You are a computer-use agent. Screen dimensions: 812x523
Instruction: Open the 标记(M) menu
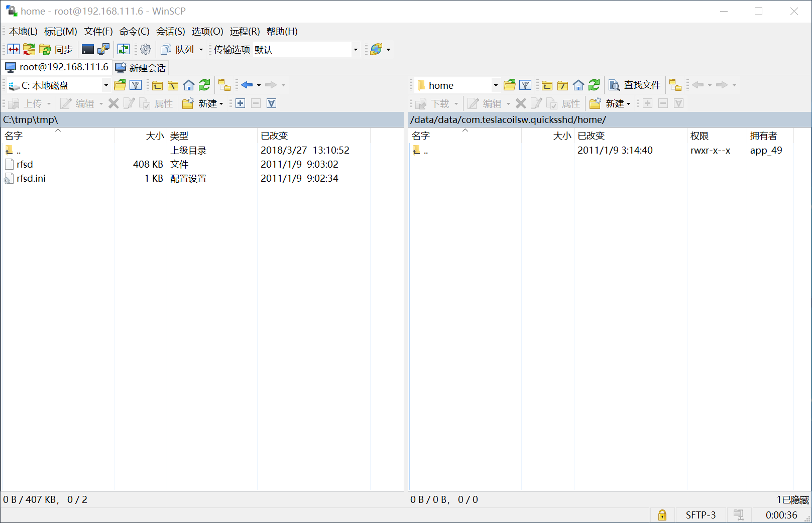pyautogui.click(x=61, y=32)
